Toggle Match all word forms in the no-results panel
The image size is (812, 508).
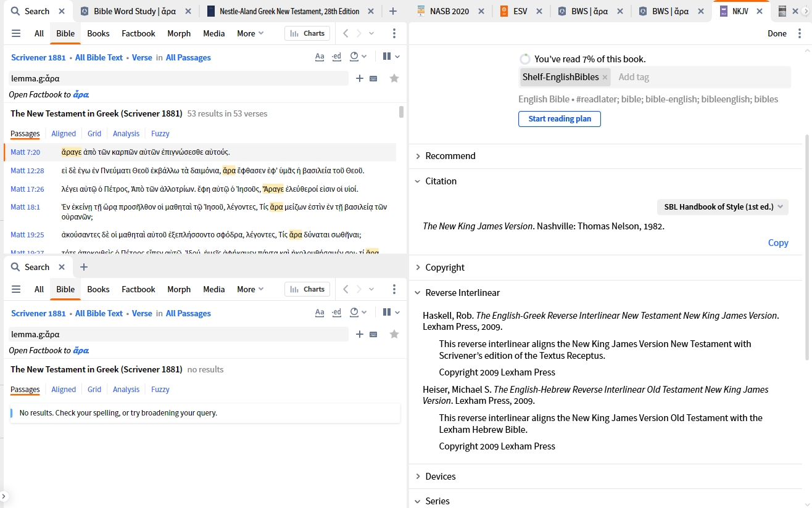[336, 313]
